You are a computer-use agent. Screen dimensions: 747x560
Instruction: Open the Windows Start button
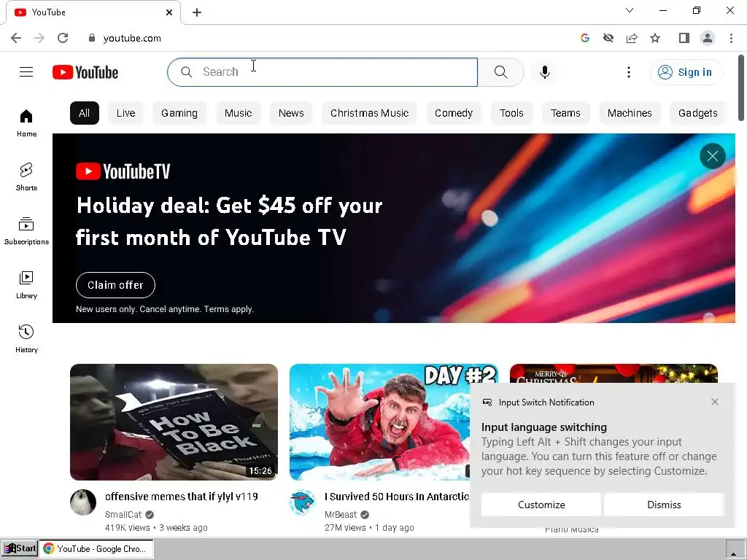coord(20,548)
